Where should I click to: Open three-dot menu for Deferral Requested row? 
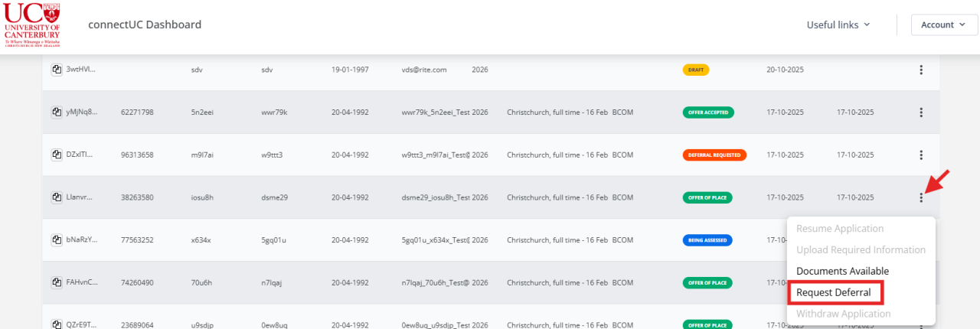(x=921, y=155)
